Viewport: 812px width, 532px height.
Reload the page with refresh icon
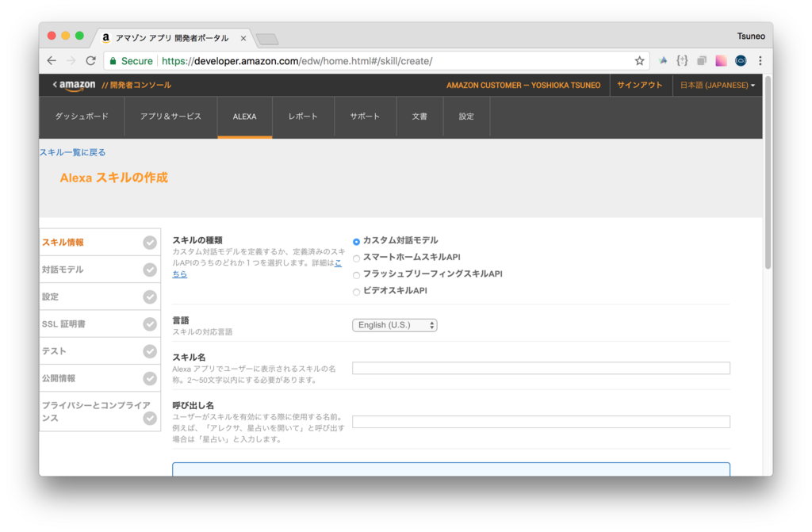click(x=91, y=60)
